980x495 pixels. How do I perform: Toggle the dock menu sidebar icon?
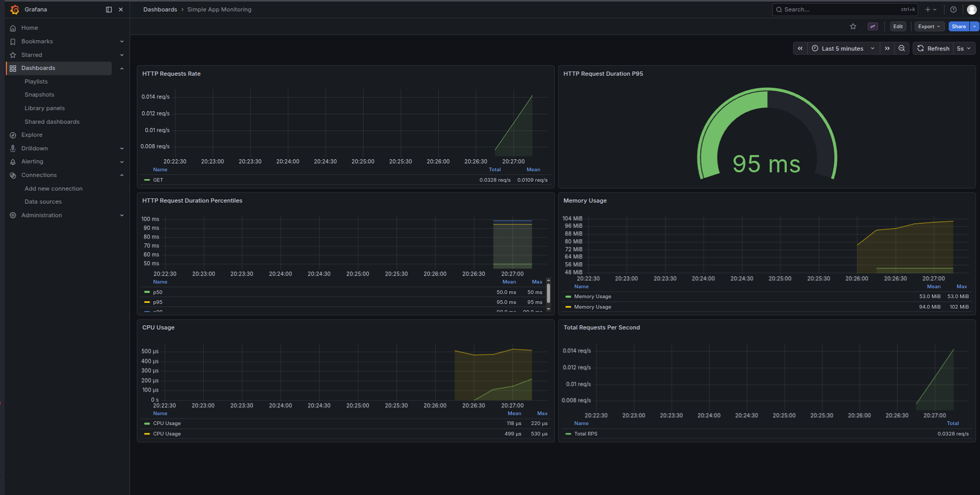(x=109, y=9)
